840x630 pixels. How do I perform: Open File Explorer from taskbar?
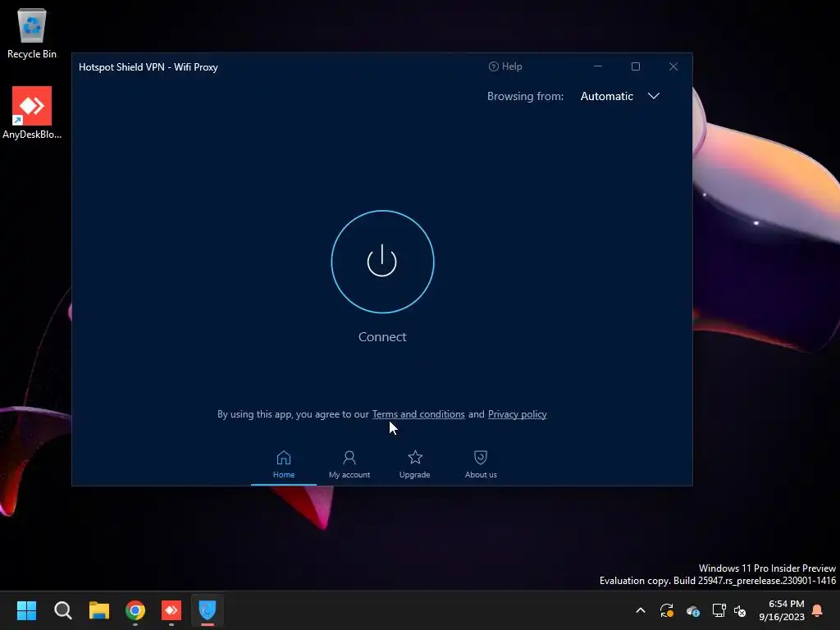click(x=99, y=610)
